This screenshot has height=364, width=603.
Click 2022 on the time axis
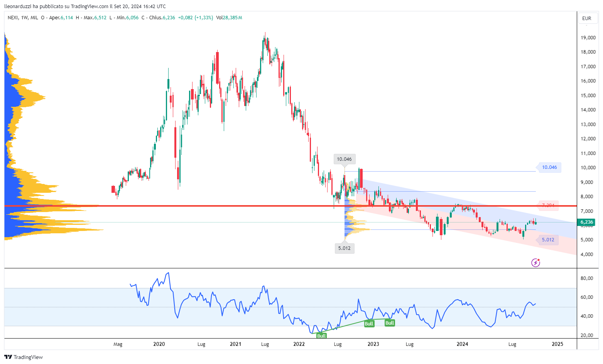[x=299, y=344]
